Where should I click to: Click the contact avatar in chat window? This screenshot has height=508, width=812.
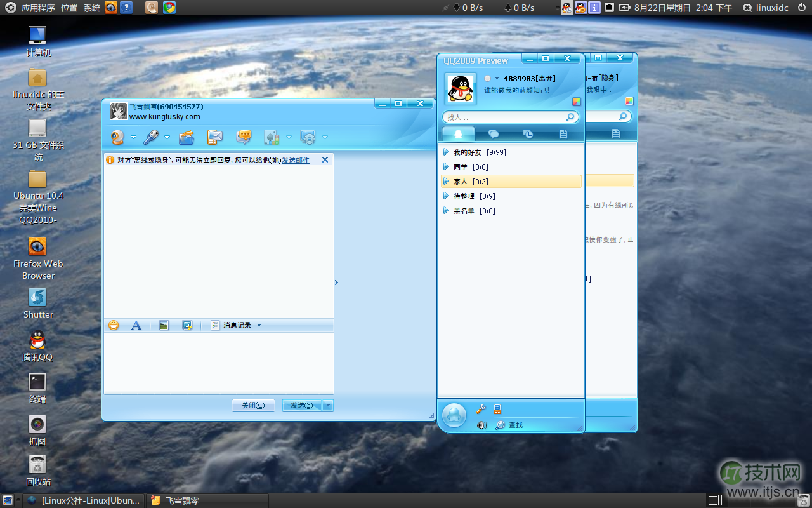tap(118, 111)
